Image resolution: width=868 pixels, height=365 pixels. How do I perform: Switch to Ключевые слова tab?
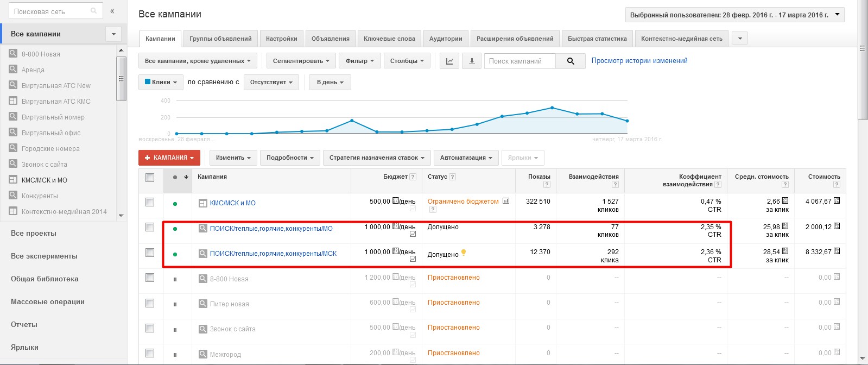389,39
